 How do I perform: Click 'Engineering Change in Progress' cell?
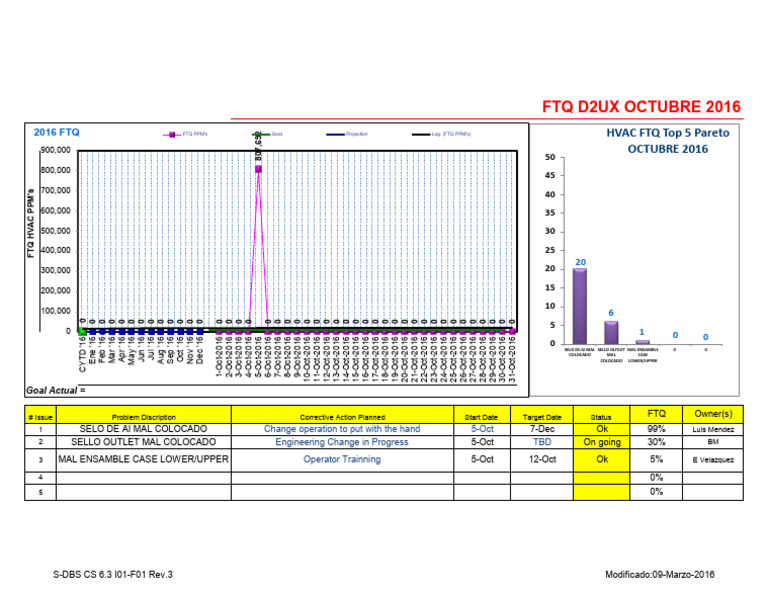coord(342,442)
